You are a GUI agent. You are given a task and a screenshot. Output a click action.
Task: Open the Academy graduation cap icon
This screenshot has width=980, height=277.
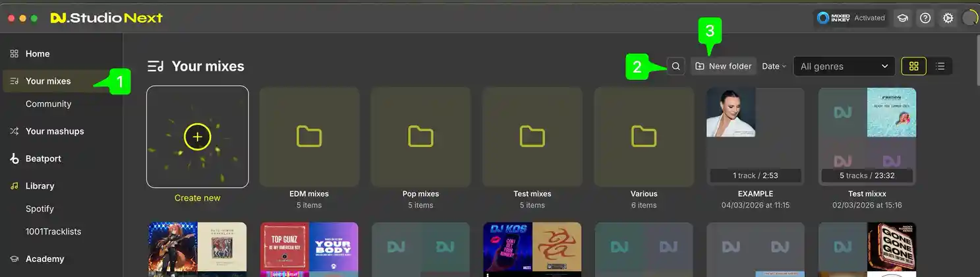tap(902, 18)
